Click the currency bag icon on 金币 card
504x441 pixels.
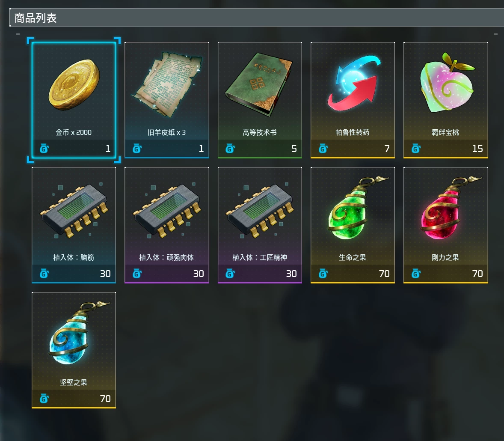point(44,149)
